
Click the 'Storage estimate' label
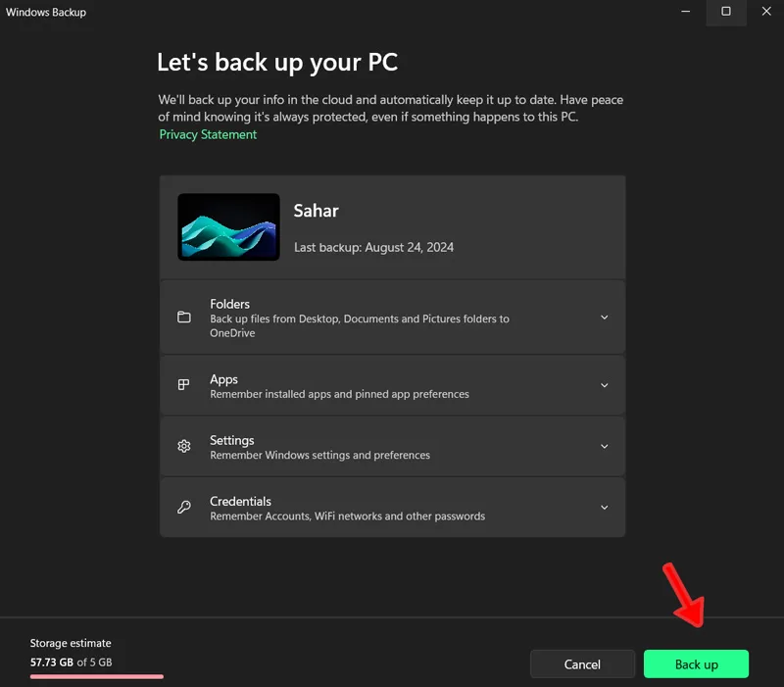tap(71, 643)
